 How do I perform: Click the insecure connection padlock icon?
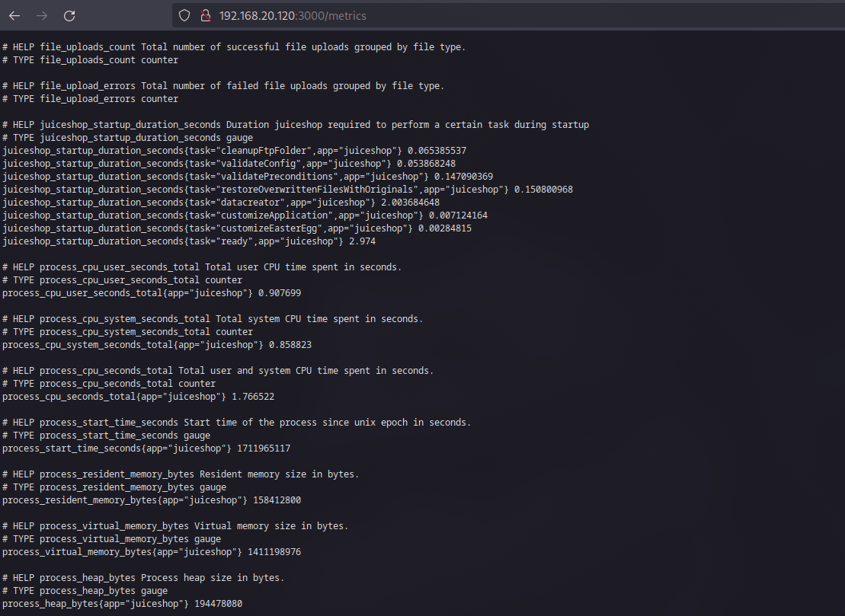click(204, 15)
